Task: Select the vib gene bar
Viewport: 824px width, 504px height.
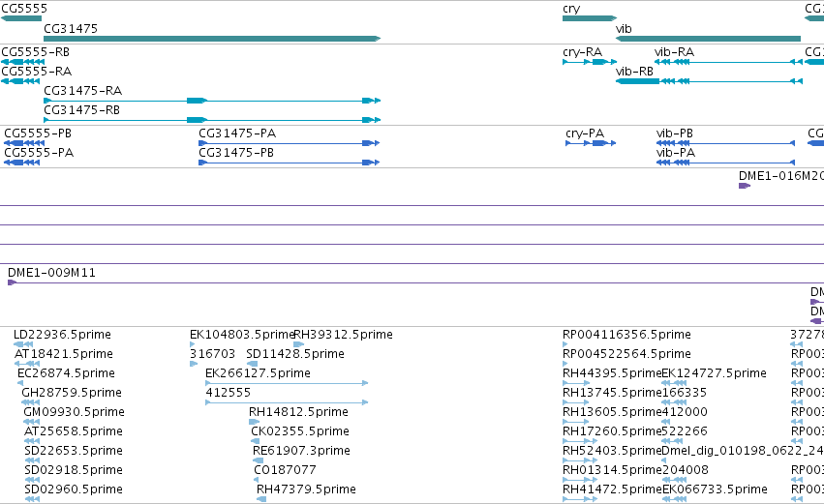Action: 708,39
